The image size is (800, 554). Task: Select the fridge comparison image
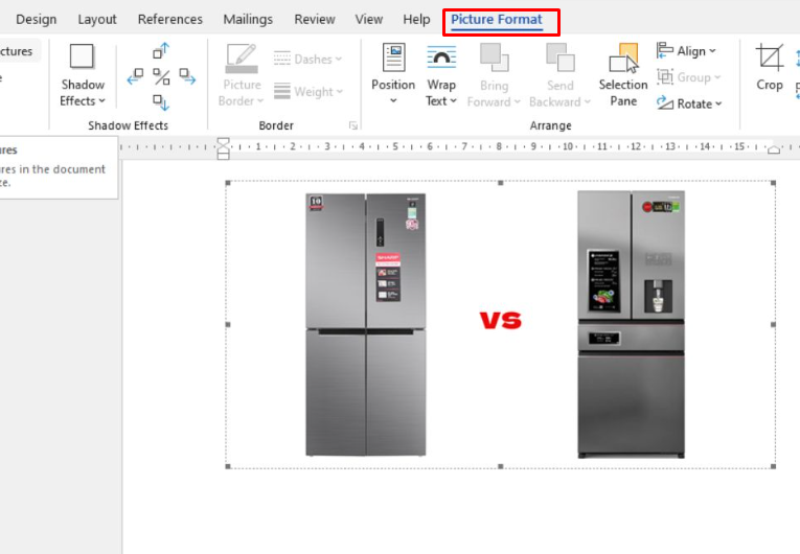click(501, 324)
